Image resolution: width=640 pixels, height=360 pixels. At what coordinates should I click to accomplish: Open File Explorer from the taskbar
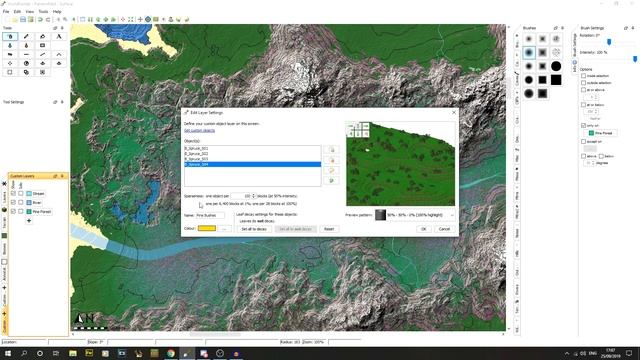(73, 353)
